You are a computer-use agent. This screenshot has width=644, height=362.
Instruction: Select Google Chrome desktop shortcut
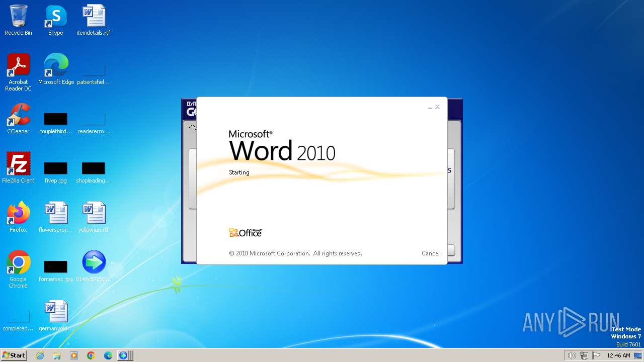pos(18,269)
